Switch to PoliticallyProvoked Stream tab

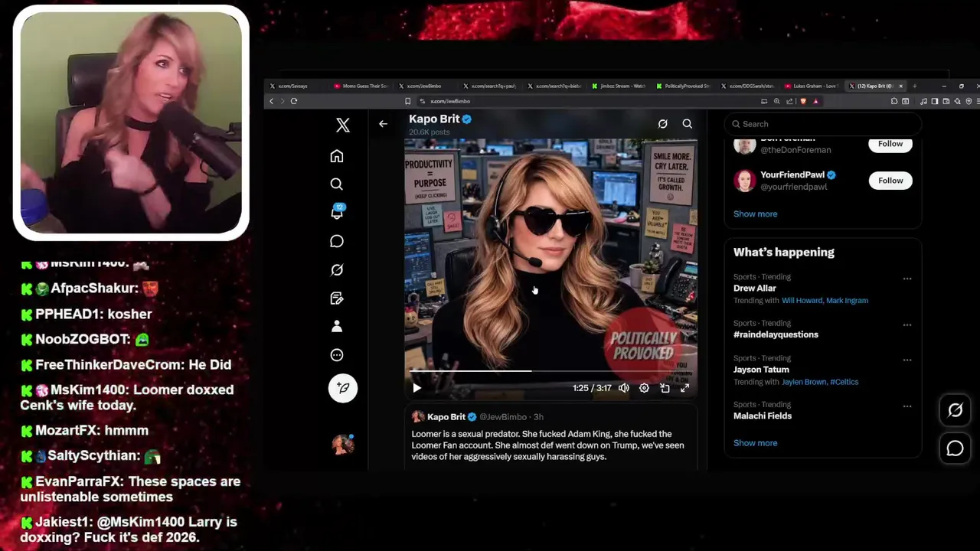coord(683,86)
